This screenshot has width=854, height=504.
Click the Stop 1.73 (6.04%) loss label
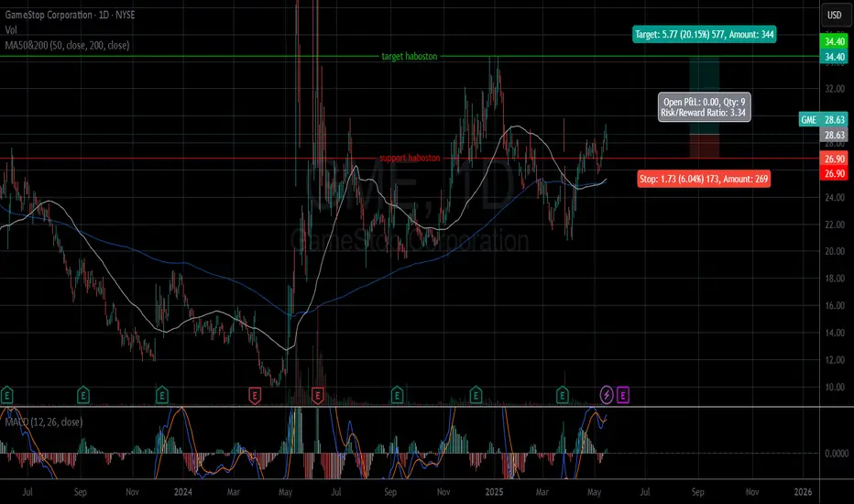point(704,179)
